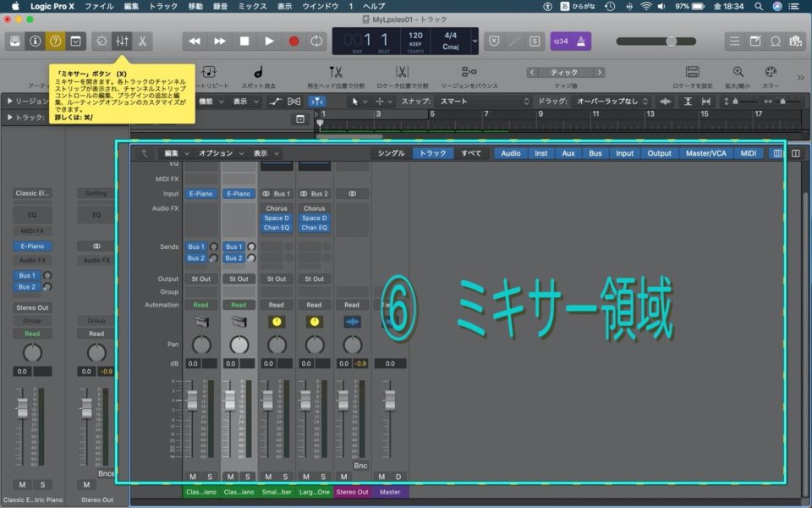Open the Snap (スナップ) dropdown set to スマート

click(x=484, y=102)
